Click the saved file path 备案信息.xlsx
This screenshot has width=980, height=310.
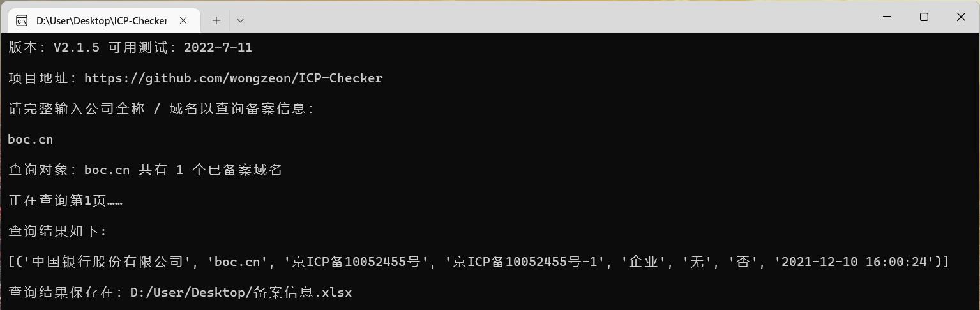303,292
